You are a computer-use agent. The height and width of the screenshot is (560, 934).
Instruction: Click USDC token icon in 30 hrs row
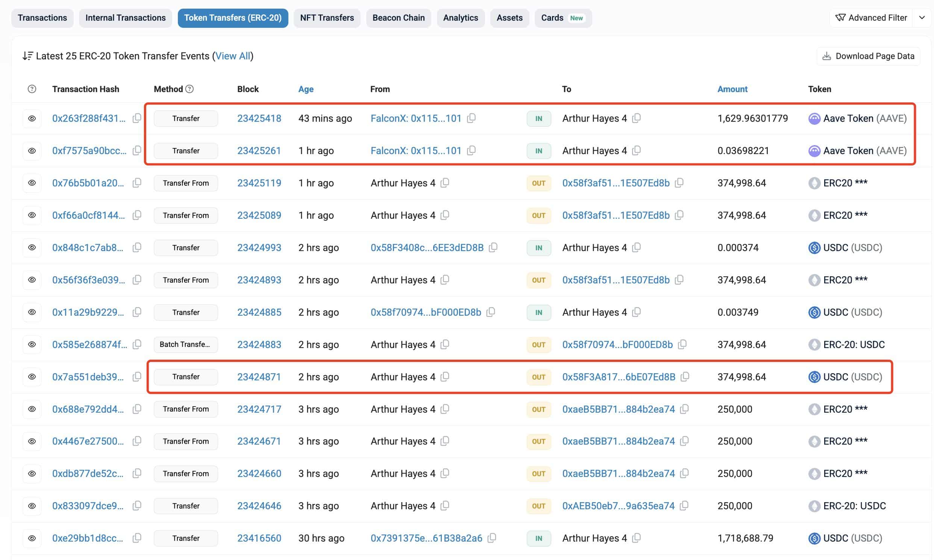[x=814, y=538]
